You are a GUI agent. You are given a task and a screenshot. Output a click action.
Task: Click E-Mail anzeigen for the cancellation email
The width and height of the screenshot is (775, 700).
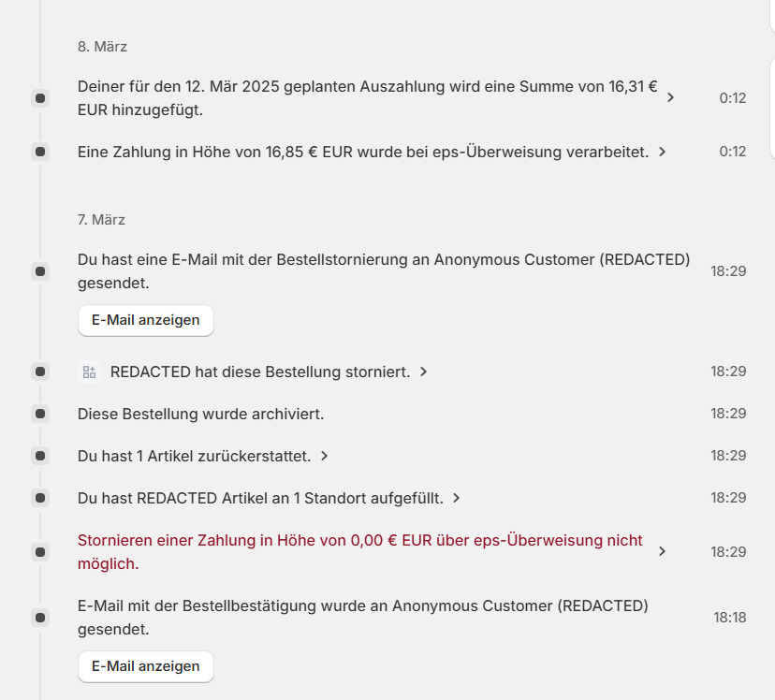145,320
